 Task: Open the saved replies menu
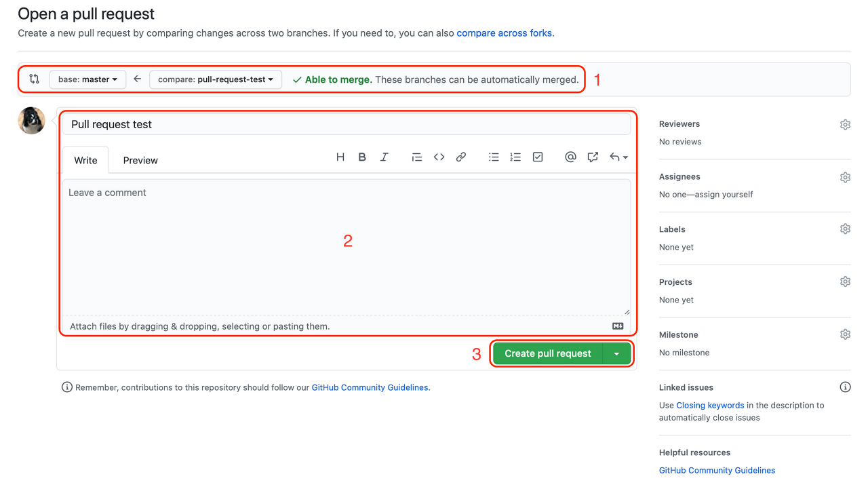coord(618,157)
